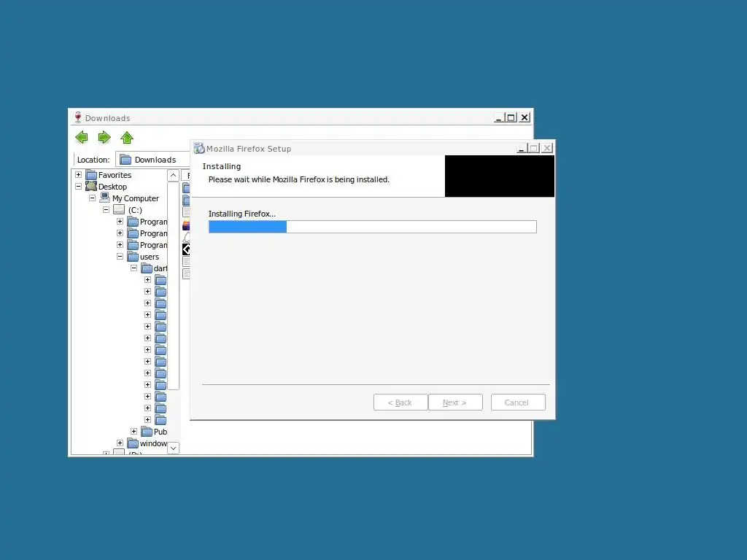Click the < Back button in Firefox Setup
Image resolution: width=747 pixels, height=560 pixels.
[x=400, y=402]
